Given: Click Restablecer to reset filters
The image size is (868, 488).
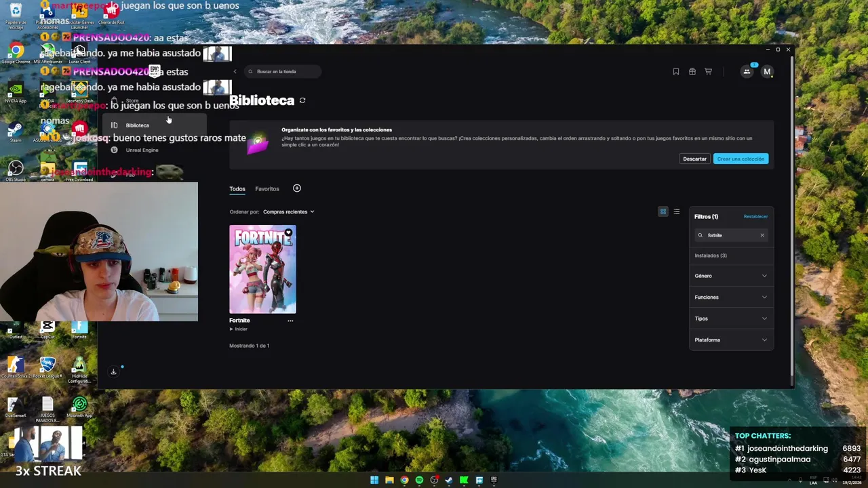Looking at the screenshot, I should tap(755, 217).
